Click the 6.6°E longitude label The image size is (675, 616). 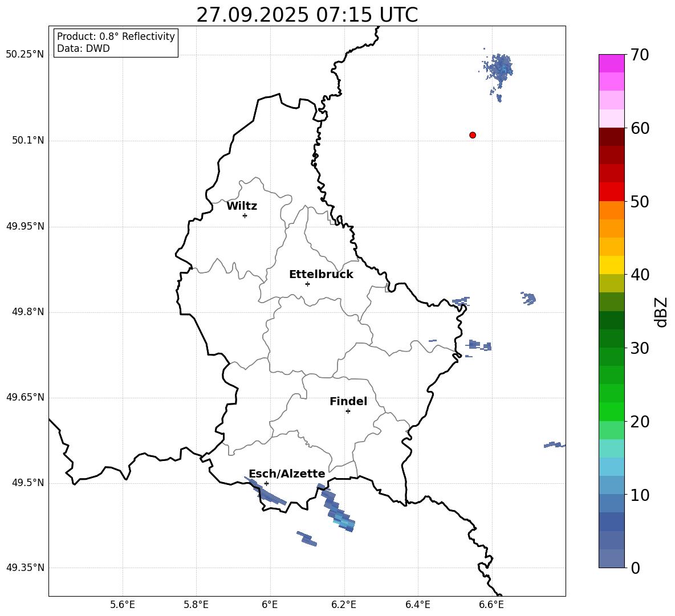click(x=491, y=605)
